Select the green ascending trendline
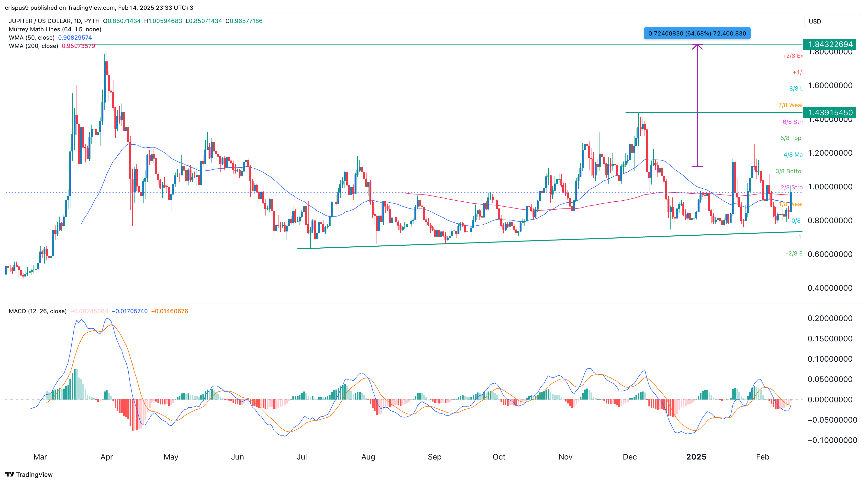Viewport: 868px width, 483px height. pos(550,240)
